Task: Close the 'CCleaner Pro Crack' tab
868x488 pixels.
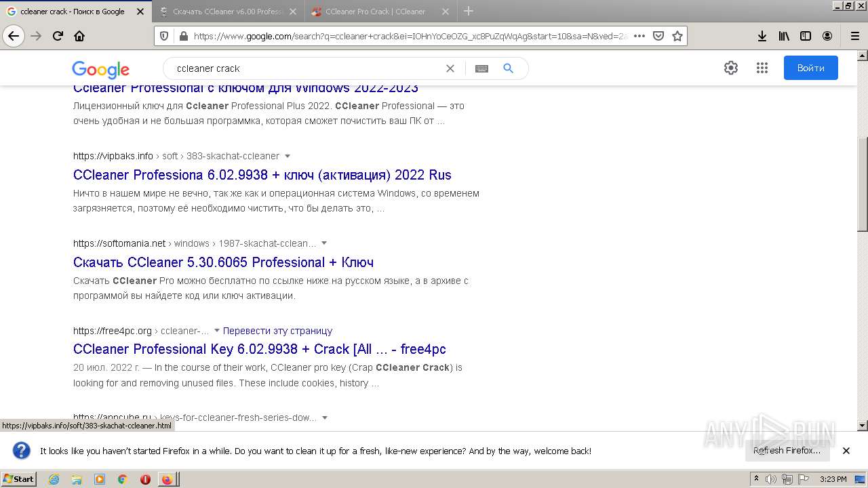Action: coord(446,12)
